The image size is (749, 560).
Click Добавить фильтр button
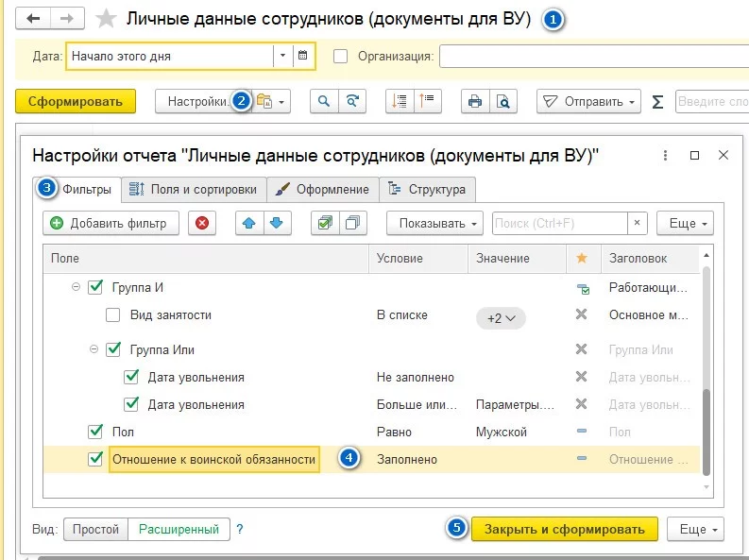[x=111, y=223]
